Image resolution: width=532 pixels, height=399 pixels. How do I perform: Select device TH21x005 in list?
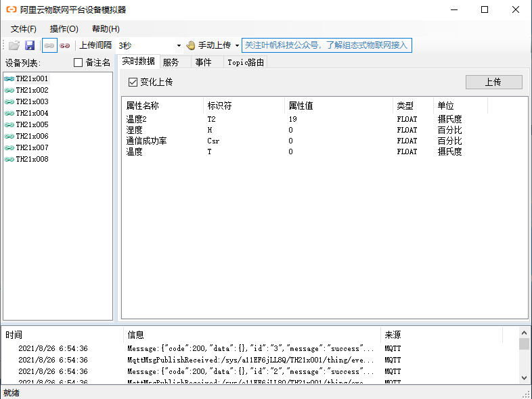(x=32, y=124)
